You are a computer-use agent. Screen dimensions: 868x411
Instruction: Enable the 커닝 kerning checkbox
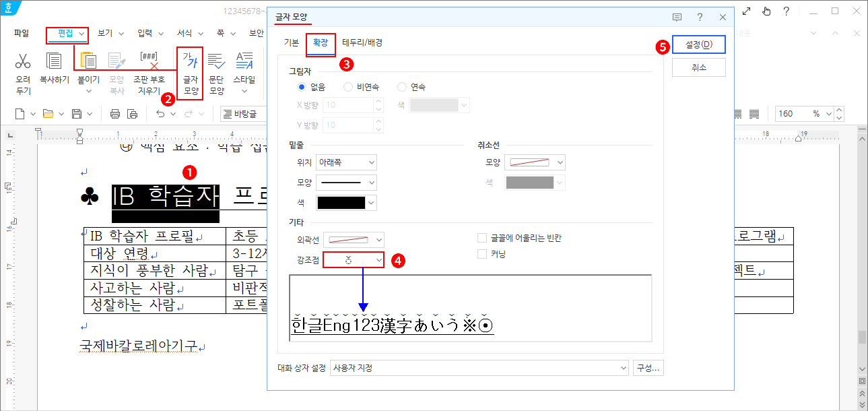coord(482,253)
